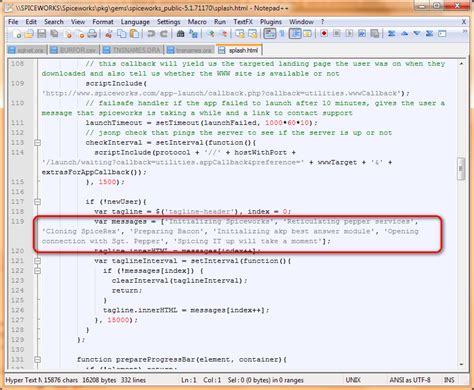The width and height of the screenshot is (474, 390).
Task: Click the Open file folder icon
Action: pyautogui.click(x=29, y=34)
